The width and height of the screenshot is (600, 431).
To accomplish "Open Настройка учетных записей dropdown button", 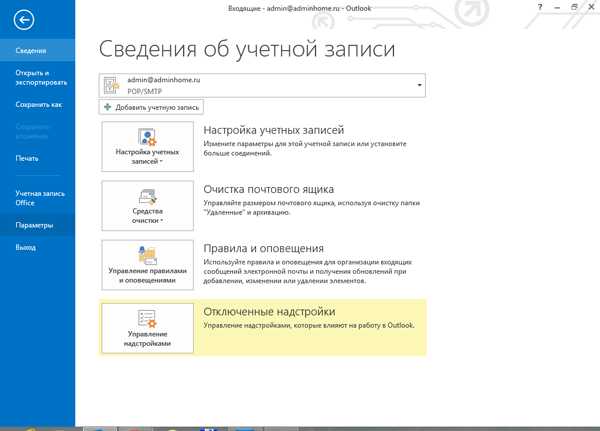I will click(148, 146).
